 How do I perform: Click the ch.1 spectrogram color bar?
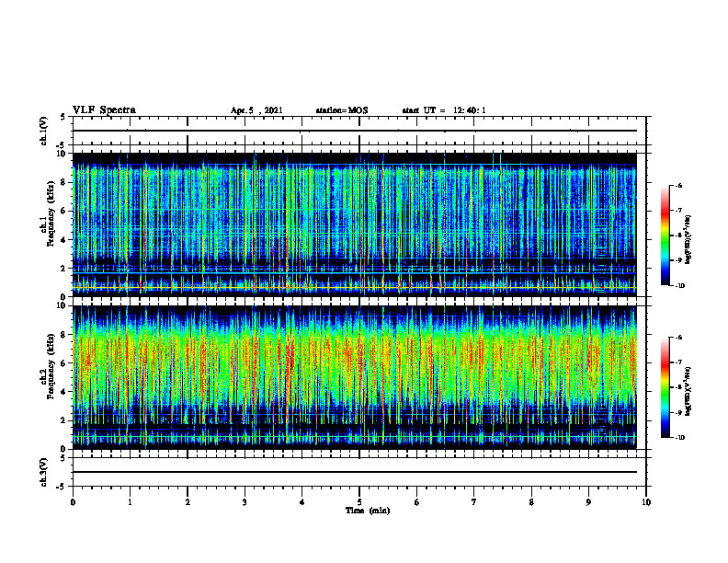[665, 236]
